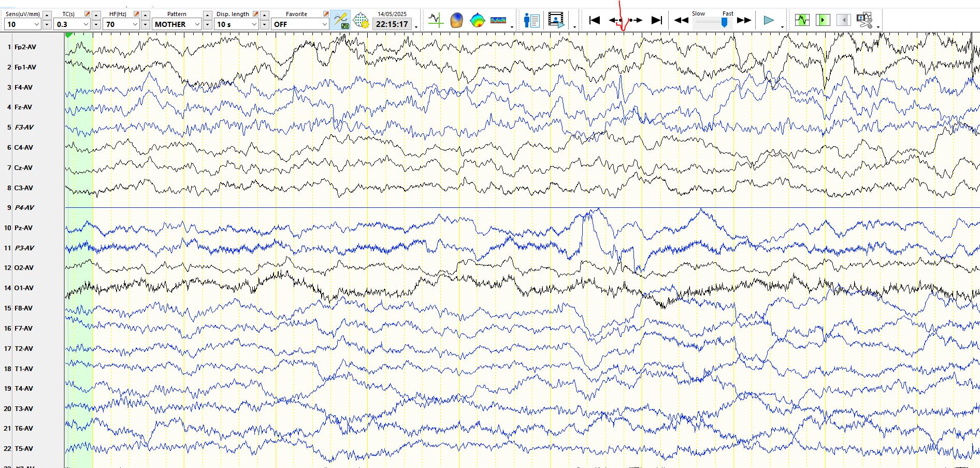Select the italic P4-AV channel label
The image size is (980, 468).
coord(24,208)
